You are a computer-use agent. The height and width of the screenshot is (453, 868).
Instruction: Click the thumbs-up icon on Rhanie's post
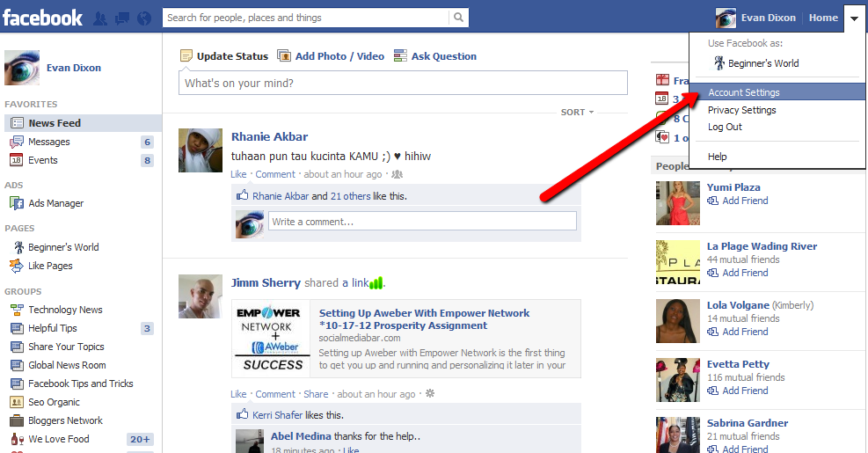tap(243, 195)
